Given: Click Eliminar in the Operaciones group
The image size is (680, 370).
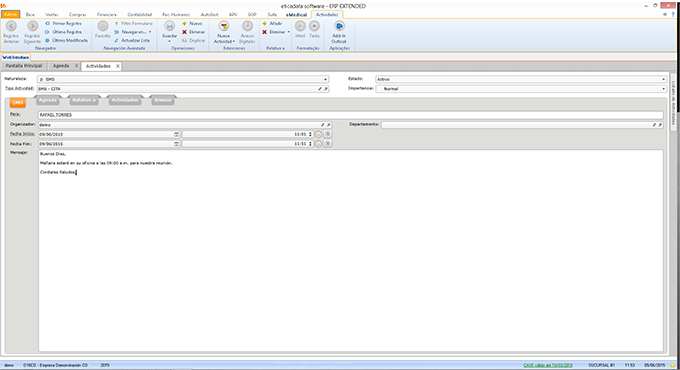Looking at the screenshot, I should (193, 32).
